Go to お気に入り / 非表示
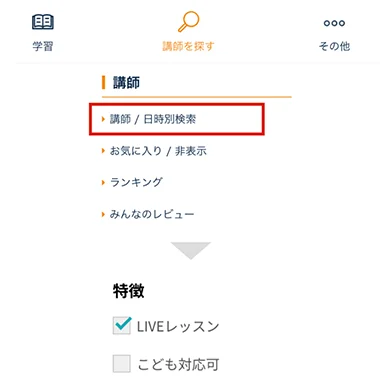The height and width of the screenshot is (385, 380). click(x=158, y=151)
